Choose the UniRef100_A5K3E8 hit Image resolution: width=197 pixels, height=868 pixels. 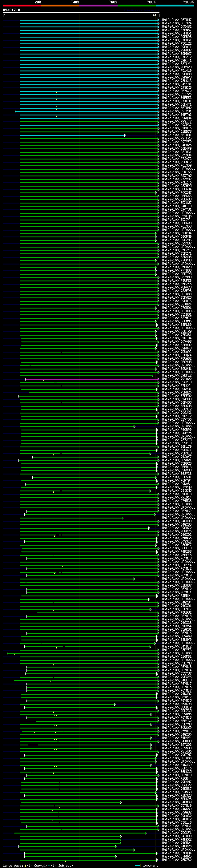(x=177, y=454)
